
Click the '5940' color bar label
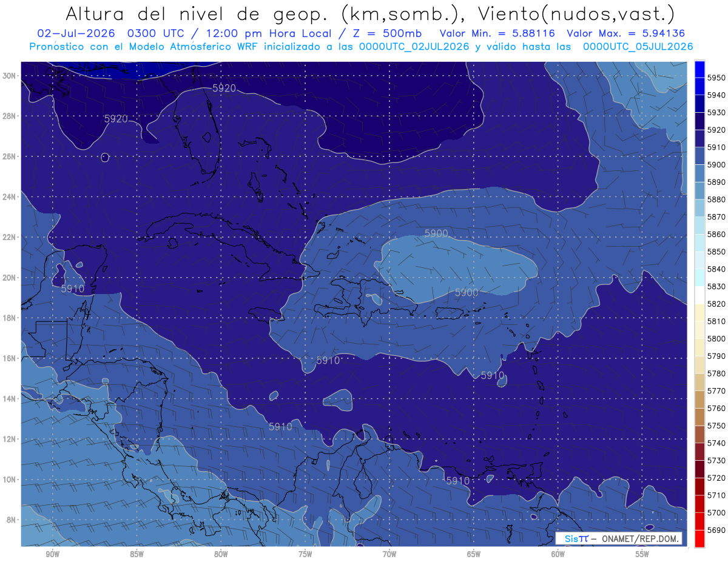[716, 95]
